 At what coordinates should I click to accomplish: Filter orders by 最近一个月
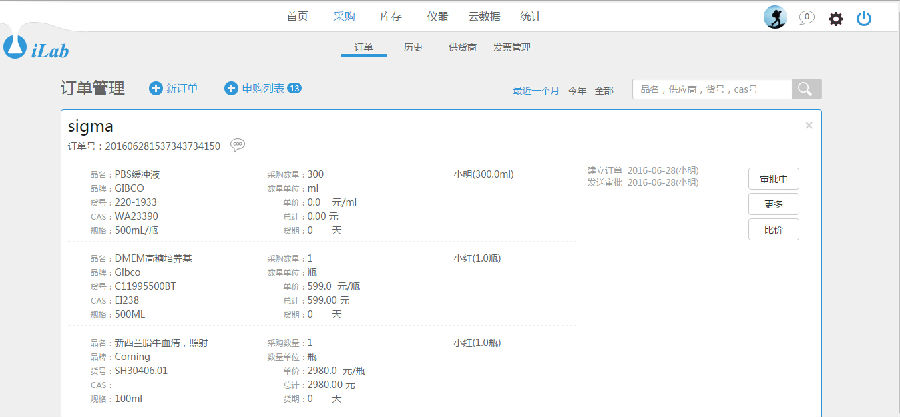536,91
